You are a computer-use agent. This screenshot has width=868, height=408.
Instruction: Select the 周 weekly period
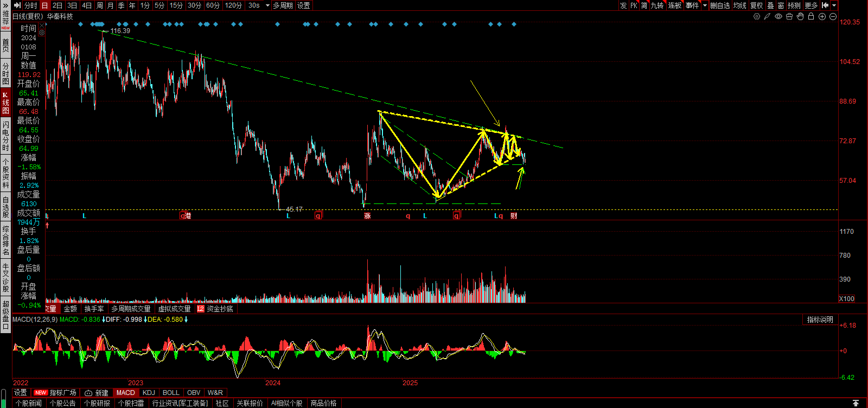tap(99, 5)
